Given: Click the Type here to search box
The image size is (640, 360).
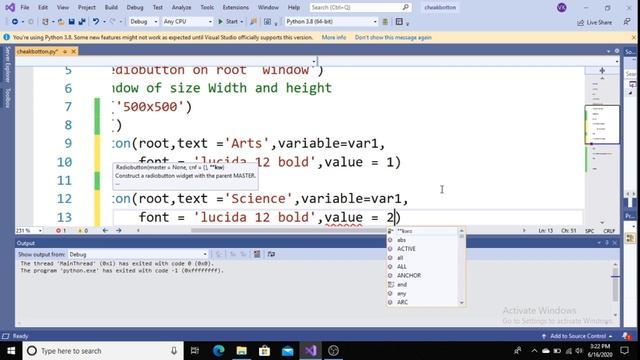Looking at the screenshot, I should click(x=103, y=351).
